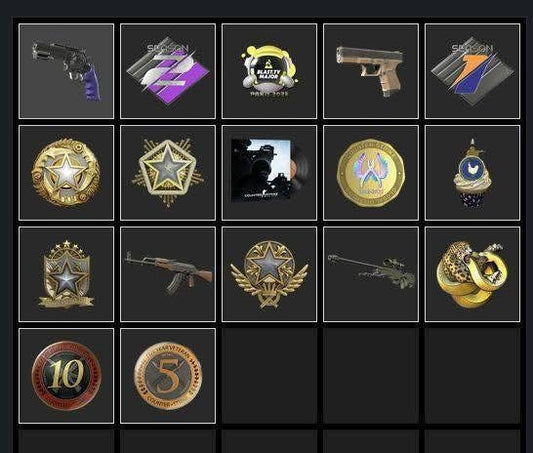Click the 5 year veteran coin
The height and width of the screenshot is (453, 533).
click(168, 376)
